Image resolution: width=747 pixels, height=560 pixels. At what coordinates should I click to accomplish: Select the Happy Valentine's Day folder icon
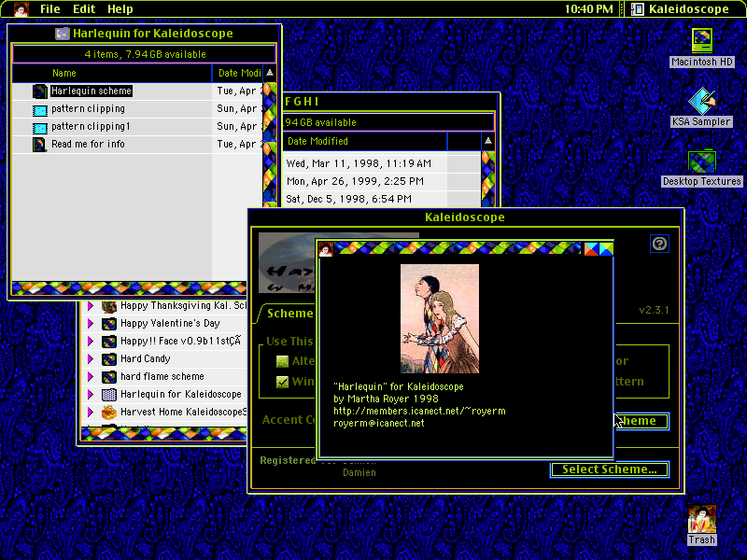point(109,324)
